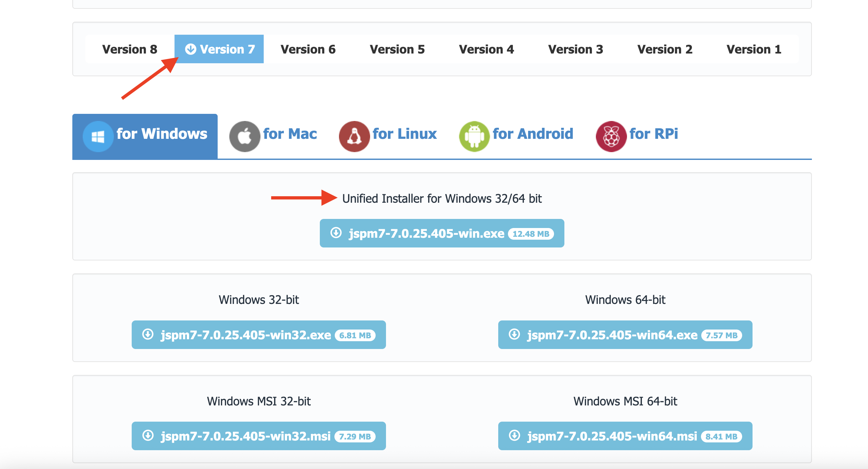Switch to the Version 4 tab

(x=486, y=49)
